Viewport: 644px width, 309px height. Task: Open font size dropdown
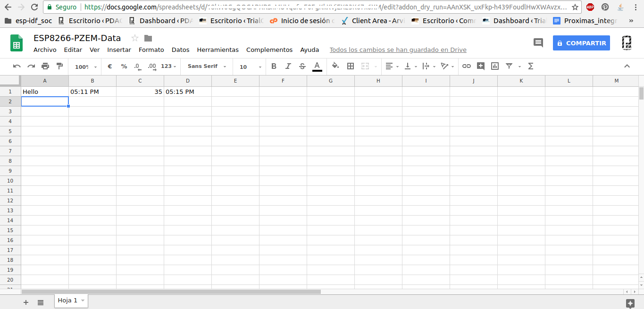point(250,67)
